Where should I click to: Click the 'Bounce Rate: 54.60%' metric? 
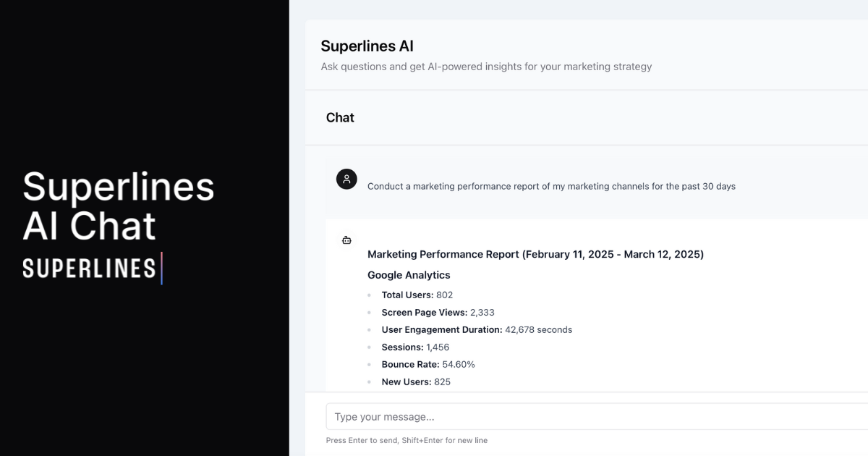[x=428, y=364]
